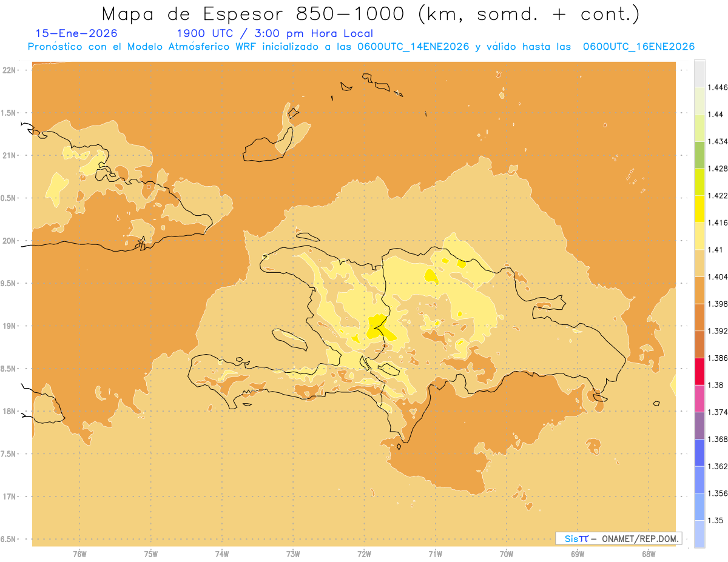Click the 17N latitude axis label

[x=8, y=497]
